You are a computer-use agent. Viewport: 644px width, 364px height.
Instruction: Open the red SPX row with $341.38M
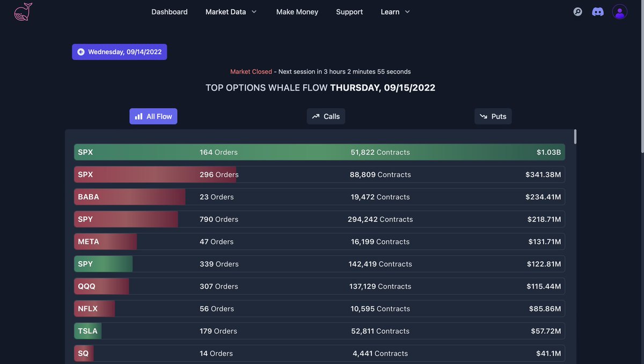pyautogui.click(x=319, y=175)
